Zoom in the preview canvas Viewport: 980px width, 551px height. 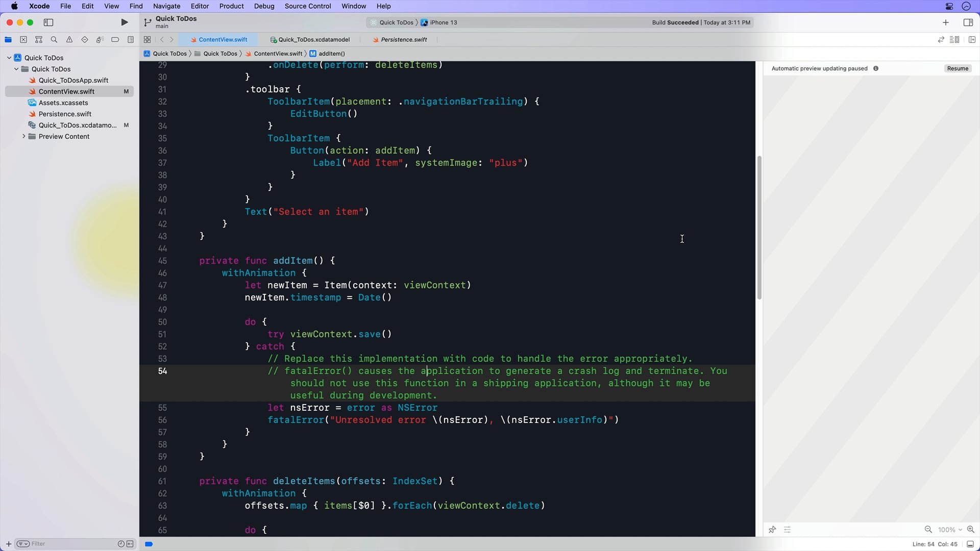(x=971, y=530)
